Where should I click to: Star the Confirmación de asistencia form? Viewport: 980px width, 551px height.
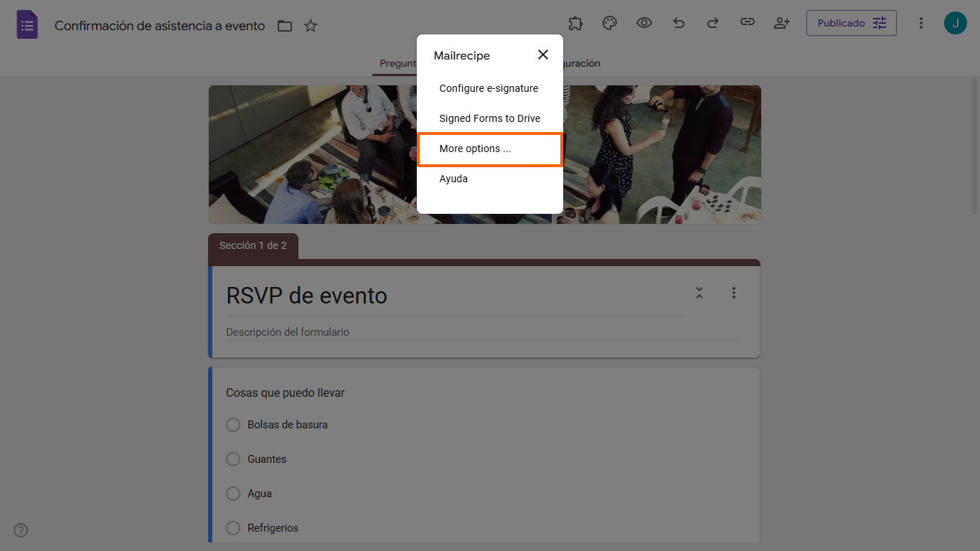coord(311,25)
